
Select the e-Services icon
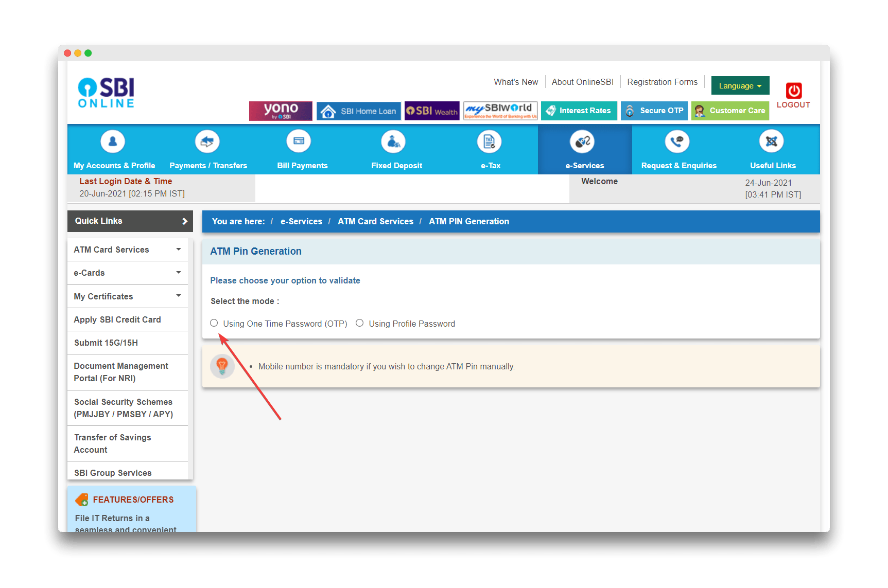[x=584, y=149]
